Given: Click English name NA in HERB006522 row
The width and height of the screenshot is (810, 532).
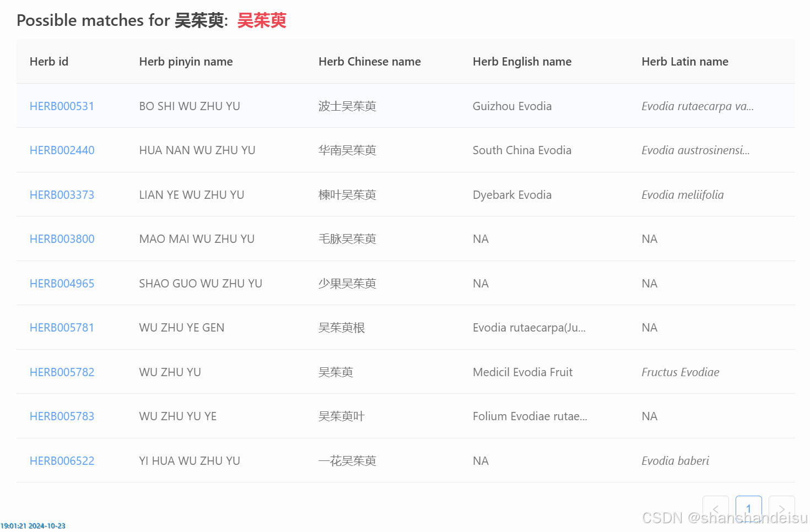Looking at the screenshot, I should pyautogui.click(x=481, y=461).
